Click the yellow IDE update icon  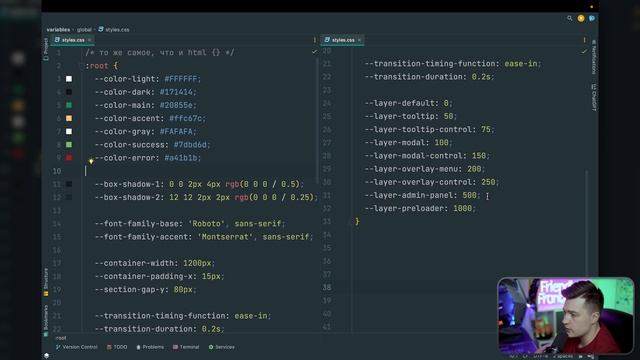(x=581, y=18)
